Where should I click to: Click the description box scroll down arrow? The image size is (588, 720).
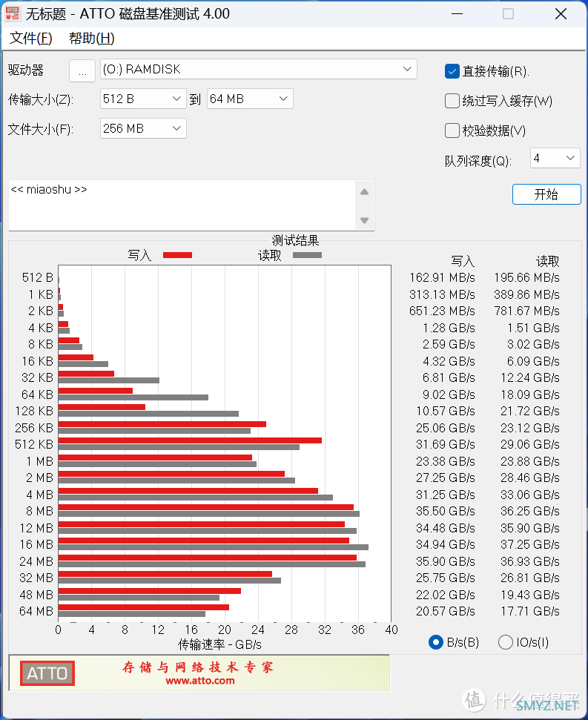pyautogui.click(x=365, y=220)
